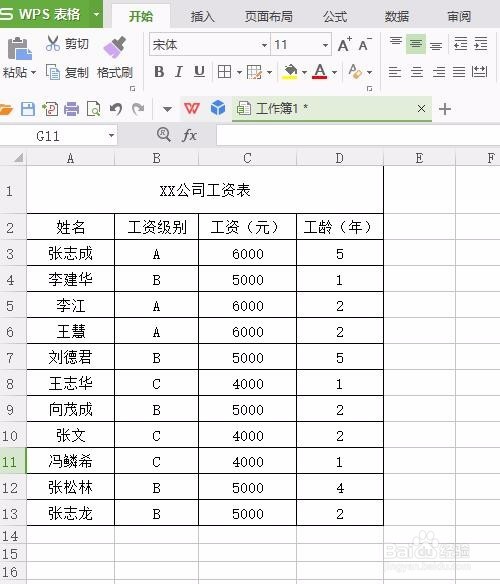Open the font size dropdown
This screenshot has width=500, height=584.
tap(325, 45)
